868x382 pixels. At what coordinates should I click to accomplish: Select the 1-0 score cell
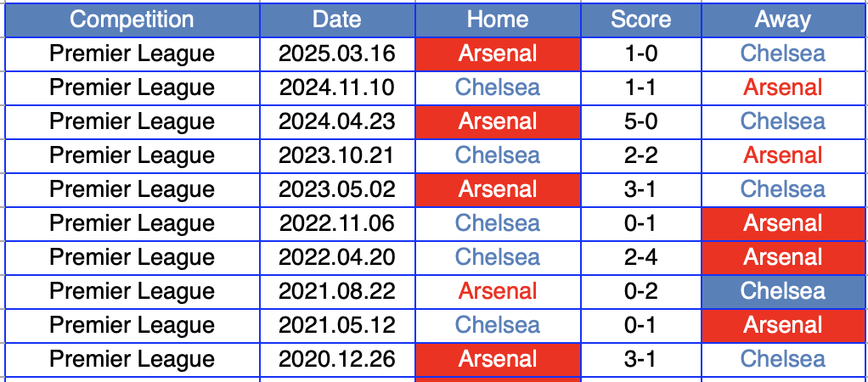pyautogui.click(x=641, y=53)
